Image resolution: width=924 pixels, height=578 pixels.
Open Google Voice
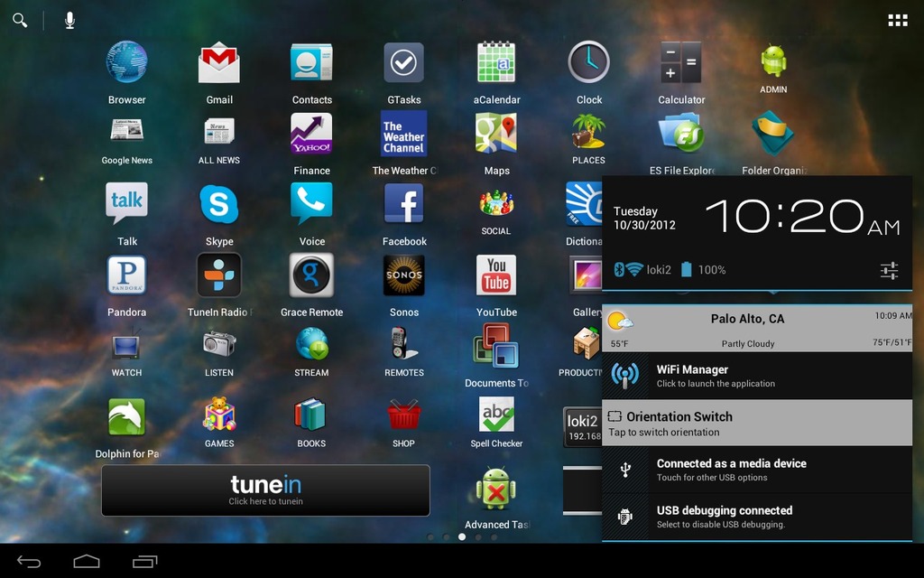(311, 203)
